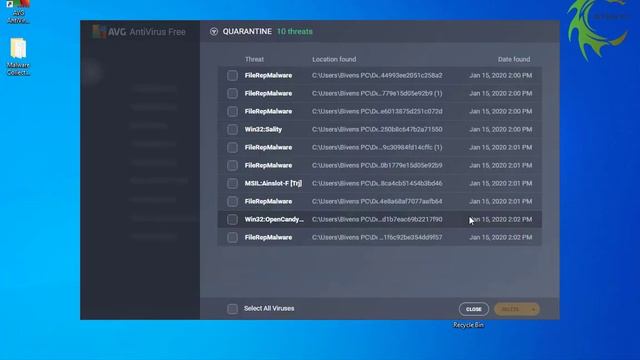Tick checkbox for threat ending e6013875d251c072d

(x=232, y=111)
